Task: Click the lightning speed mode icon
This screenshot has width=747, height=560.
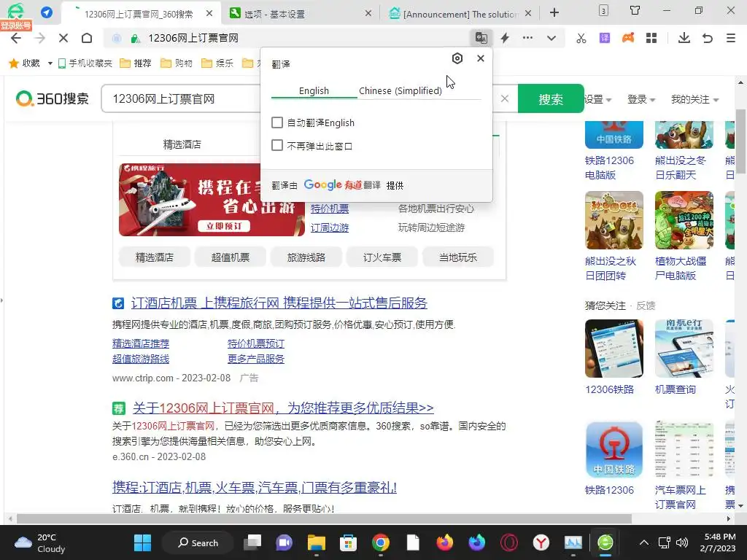Action: pyautogui.click(x=505, y=38)
